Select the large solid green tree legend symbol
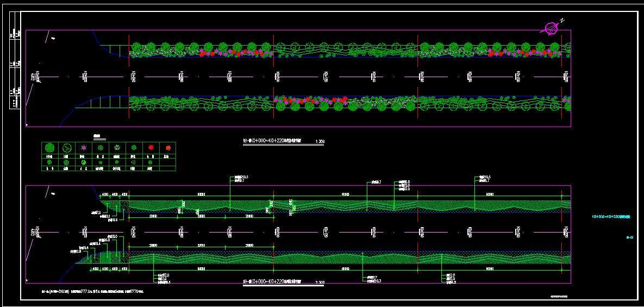 coord(49,147)
